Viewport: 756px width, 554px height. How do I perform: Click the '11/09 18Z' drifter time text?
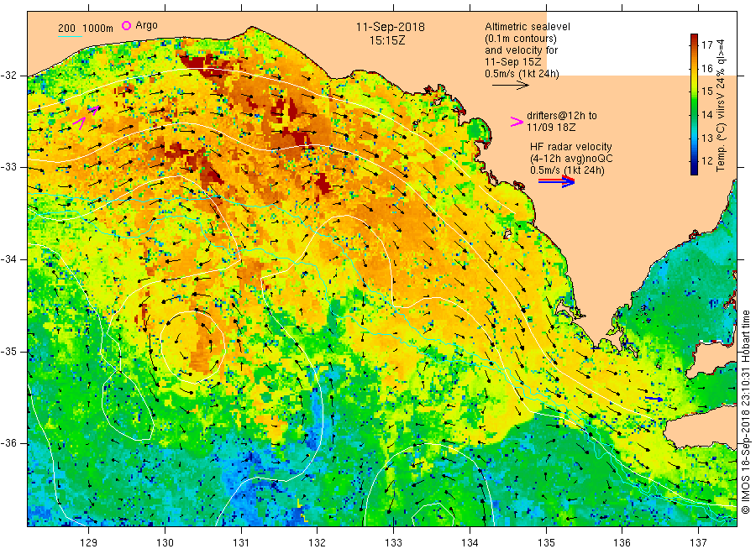pos(551,128)
